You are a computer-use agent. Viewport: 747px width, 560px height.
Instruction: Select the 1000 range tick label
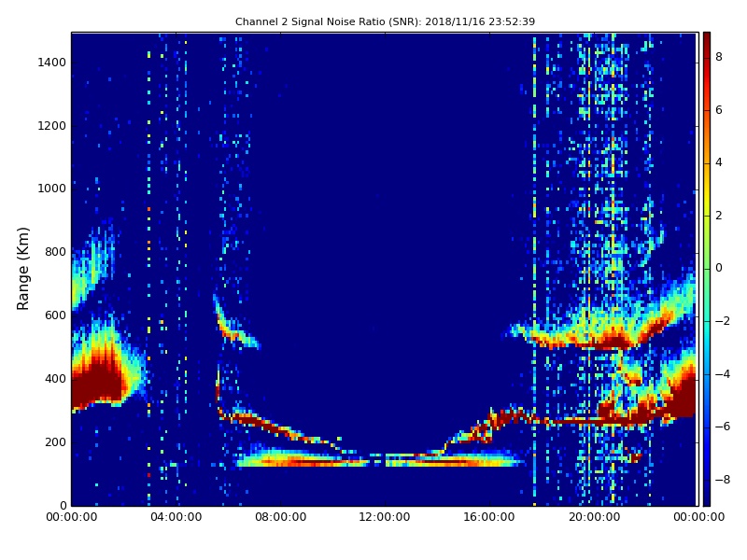tap(52, 189)
